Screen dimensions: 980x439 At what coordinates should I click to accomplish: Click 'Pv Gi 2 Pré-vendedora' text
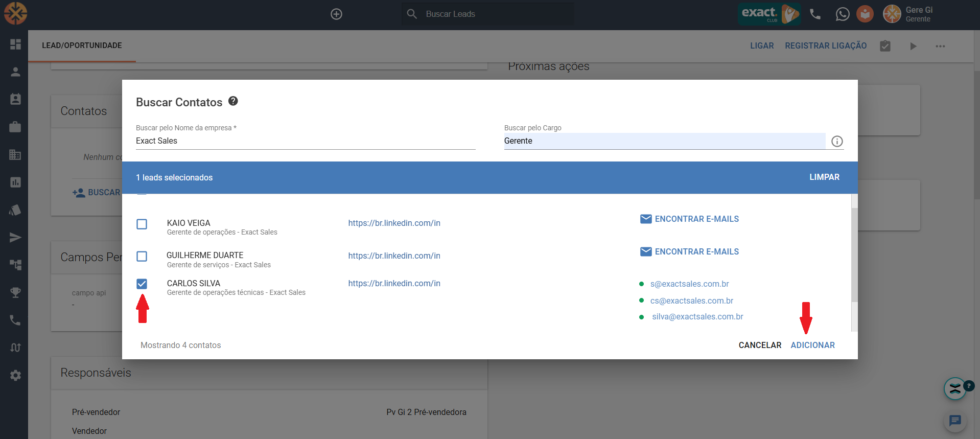pyautogui.click(x=426, y=412)
